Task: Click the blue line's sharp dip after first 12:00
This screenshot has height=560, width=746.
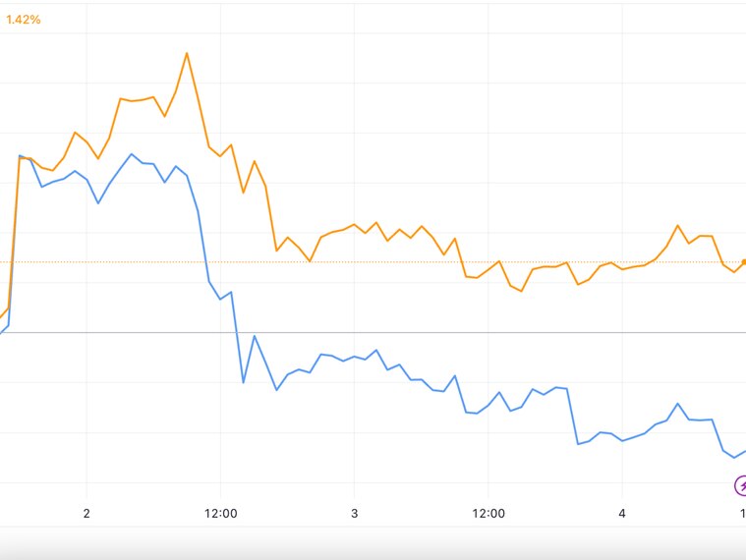Action: (x=244, y=381)
